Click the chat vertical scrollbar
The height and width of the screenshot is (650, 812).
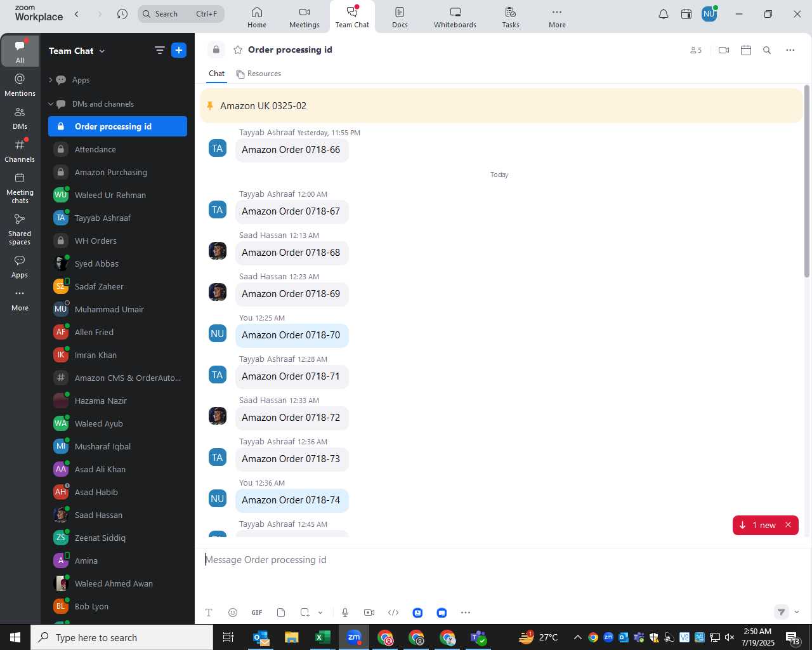807,182
